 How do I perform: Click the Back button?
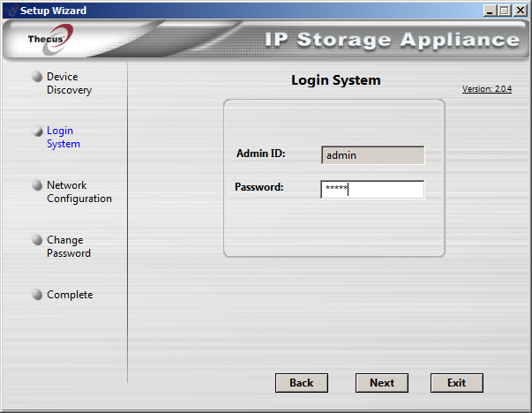tap(302, 383)
